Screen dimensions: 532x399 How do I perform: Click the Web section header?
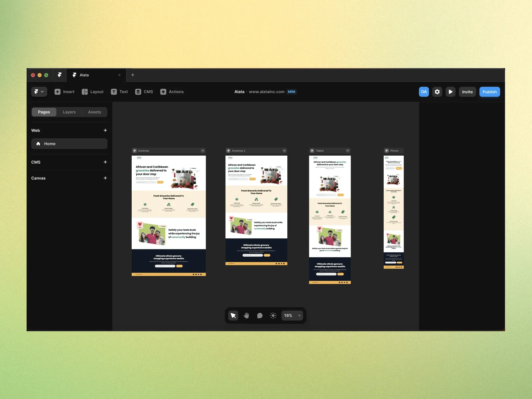(36, 130)
